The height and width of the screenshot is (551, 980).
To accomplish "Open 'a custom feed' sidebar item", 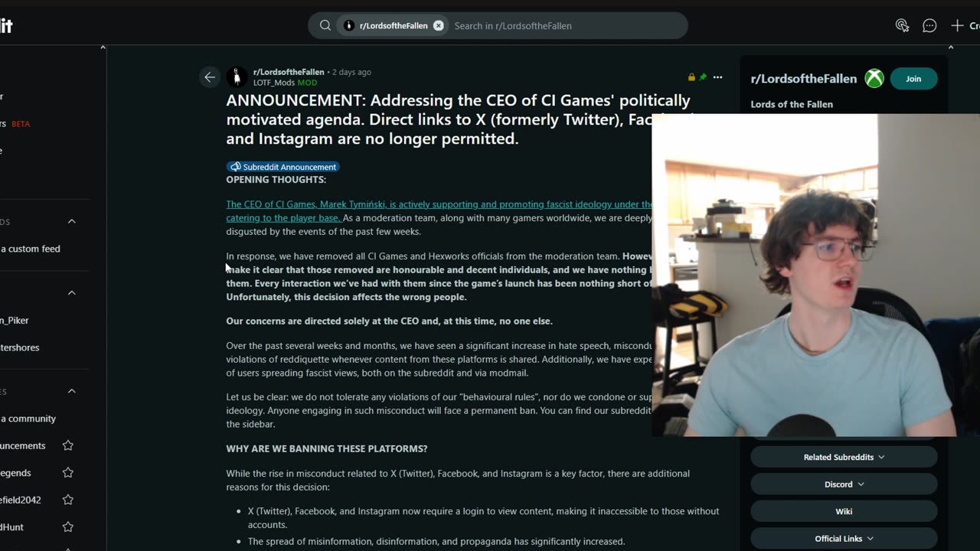I will pos(30,249).
